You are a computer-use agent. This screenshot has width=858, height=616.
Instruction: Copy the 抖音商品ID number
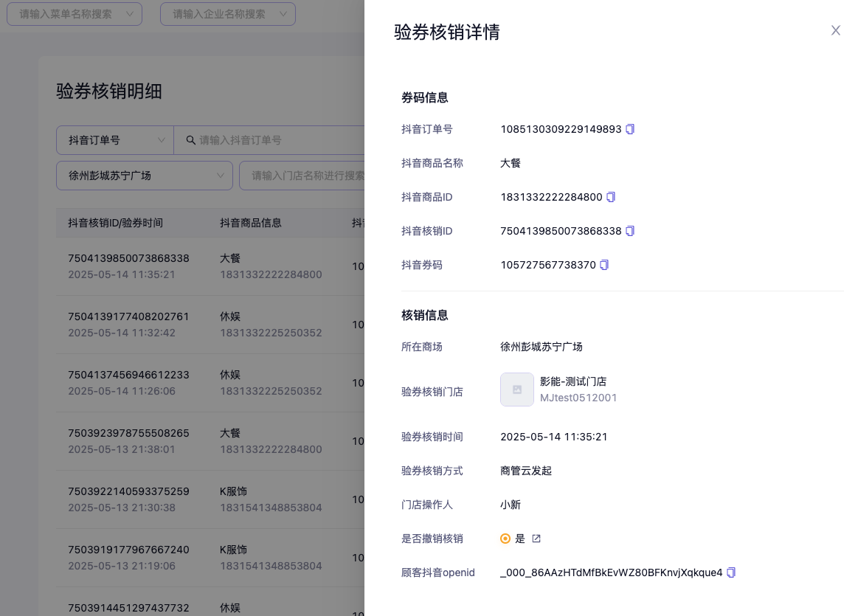pos(611,197)
